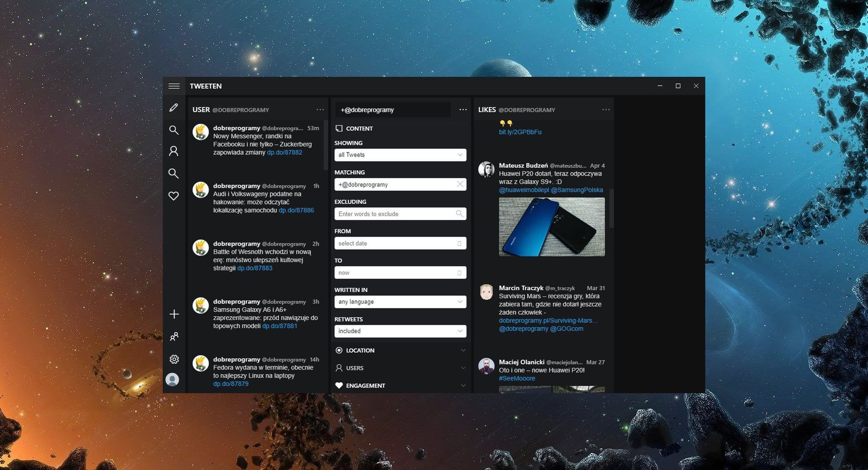This screenshot has width=868, height=470.
Task: Open link dp.do/87881 in Samsung Galaxy tweet
Action: (280, 326)
